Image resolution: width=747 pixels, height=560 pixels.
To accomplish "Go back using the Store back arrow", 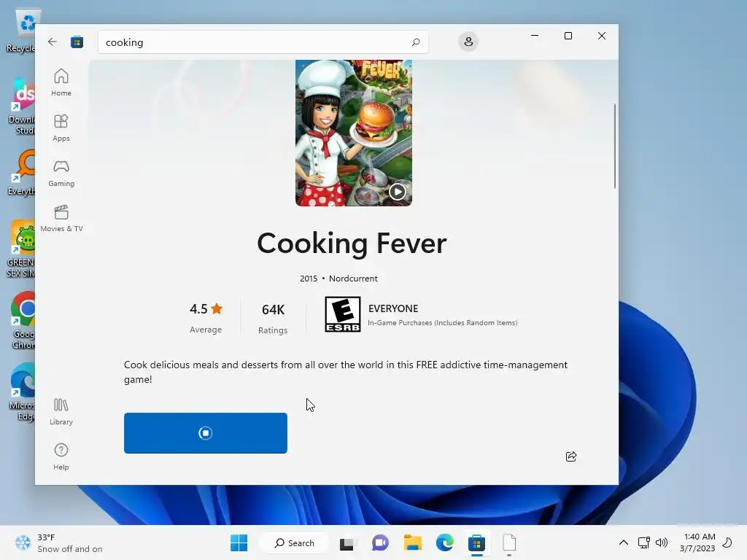I will (x=53, y=42).
